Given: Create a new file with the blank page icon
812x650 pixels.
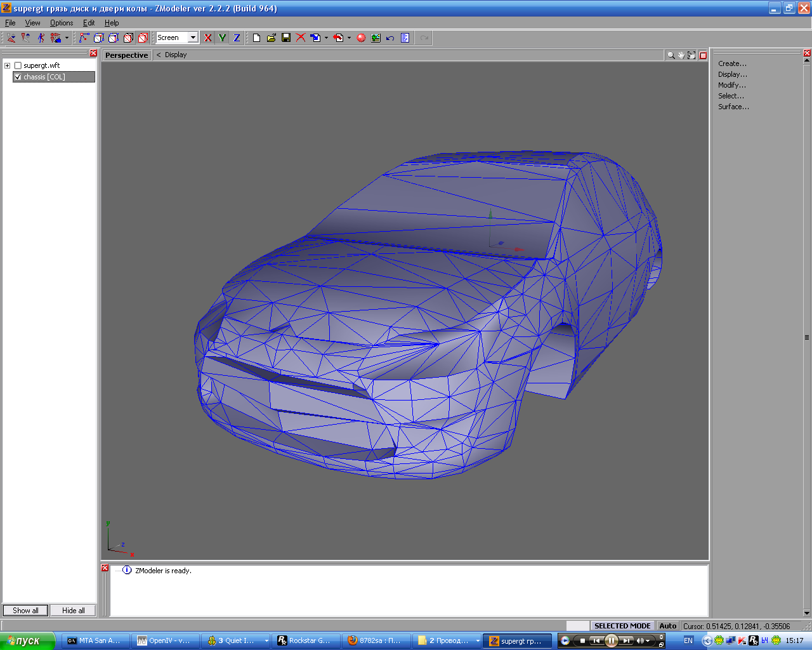Looking at the screenshot, I should [x=256, y=38].
